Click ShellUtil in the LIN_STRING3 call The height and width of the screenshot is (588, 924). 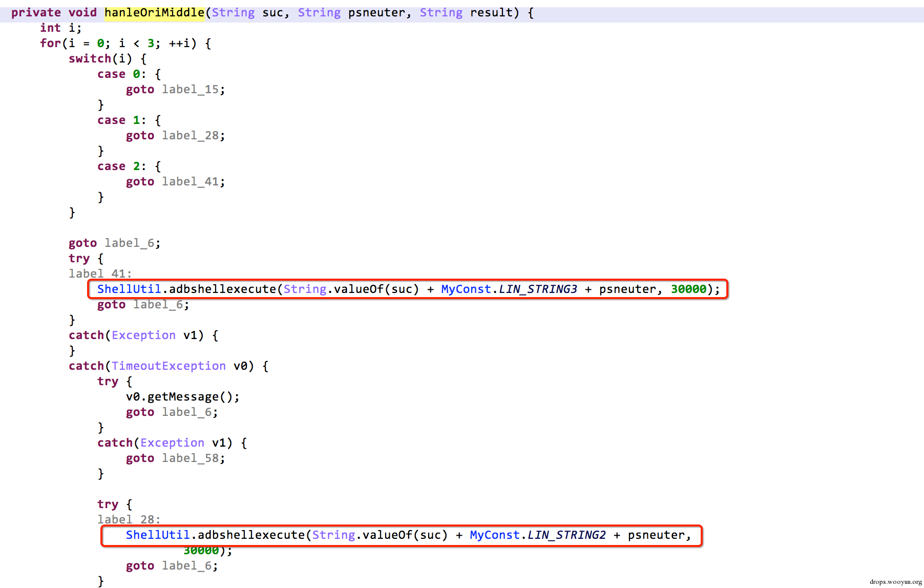[129, 289]
